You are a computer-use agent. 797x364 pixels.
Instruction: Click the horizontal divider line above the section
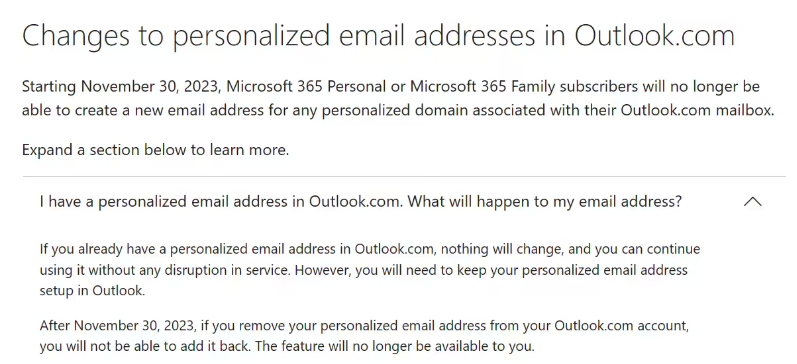coord(404,177)
